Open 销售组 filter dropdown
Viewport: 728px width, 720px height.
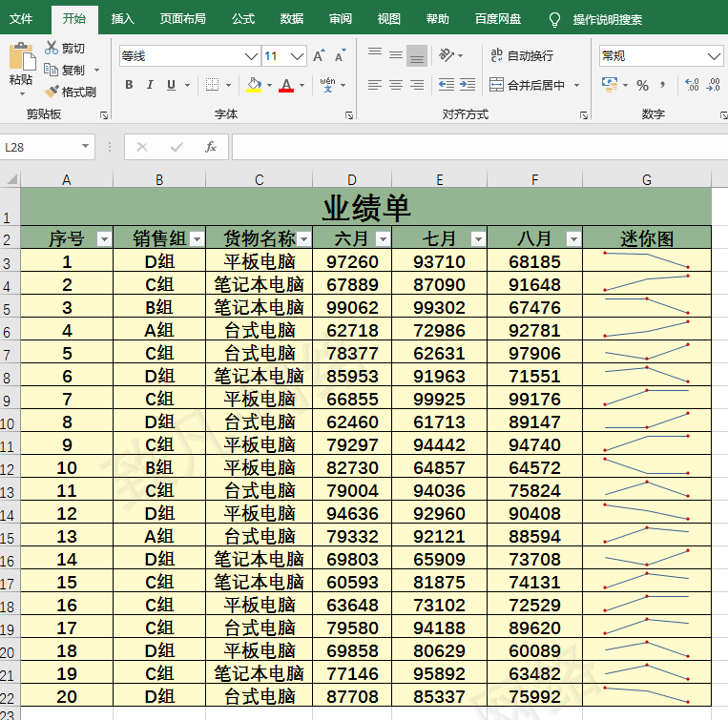click(197, 239)
